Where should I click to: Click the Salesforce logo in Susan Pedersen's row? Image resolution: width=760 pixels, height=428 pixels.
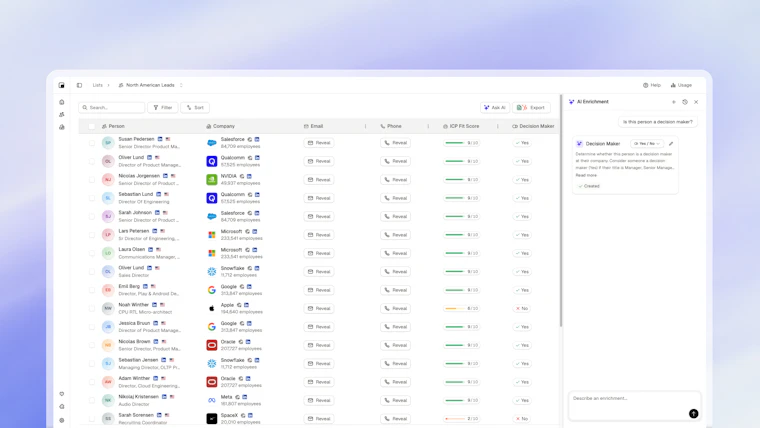[x=212, y=143]
